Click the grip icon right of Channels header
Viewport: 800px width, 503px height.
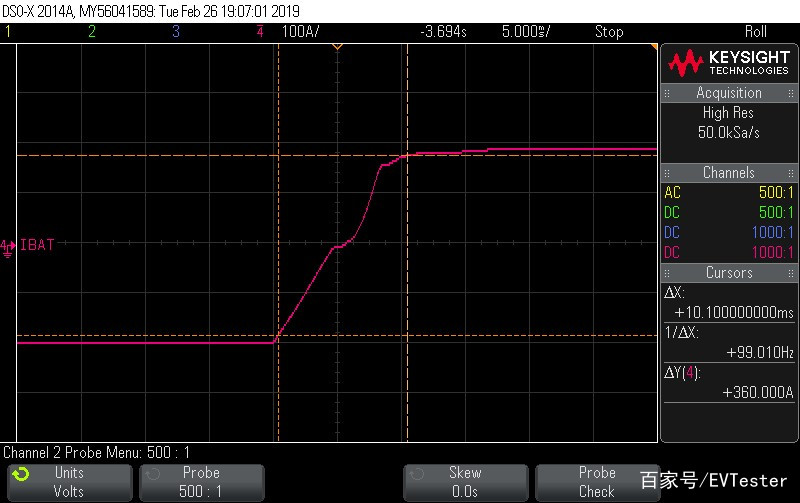tap(790, 173)
